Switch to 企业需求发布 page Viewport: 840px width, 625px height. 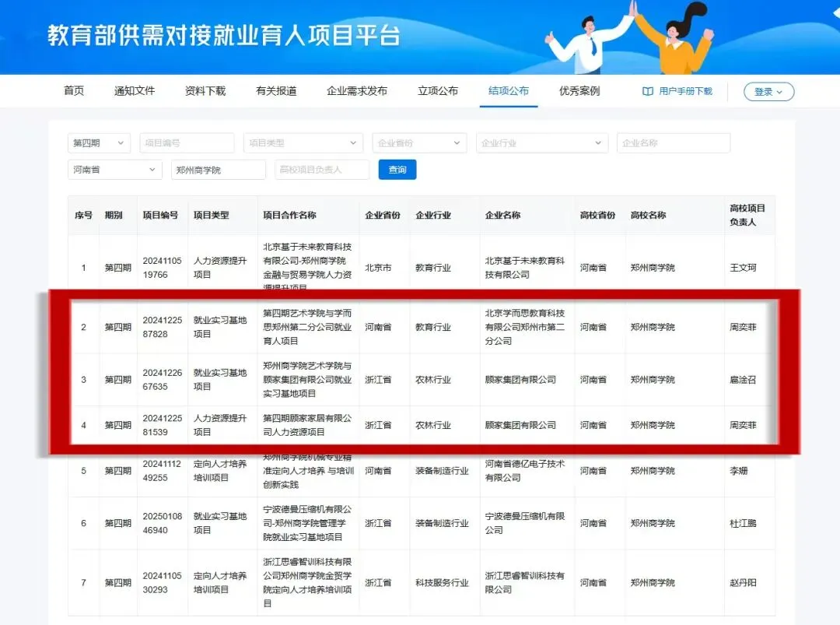point(357,90)
